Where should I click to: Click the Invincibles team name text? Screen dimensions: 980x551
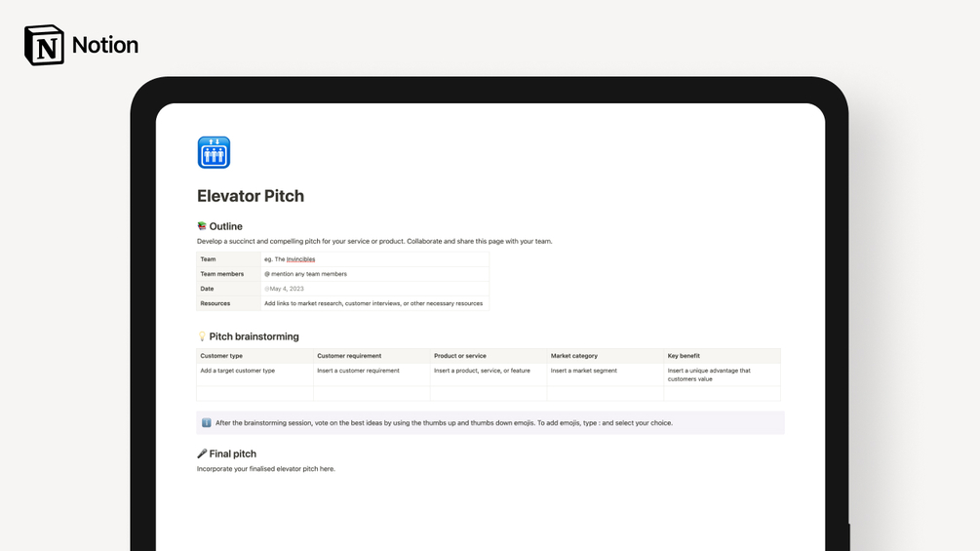click(300, 259)
